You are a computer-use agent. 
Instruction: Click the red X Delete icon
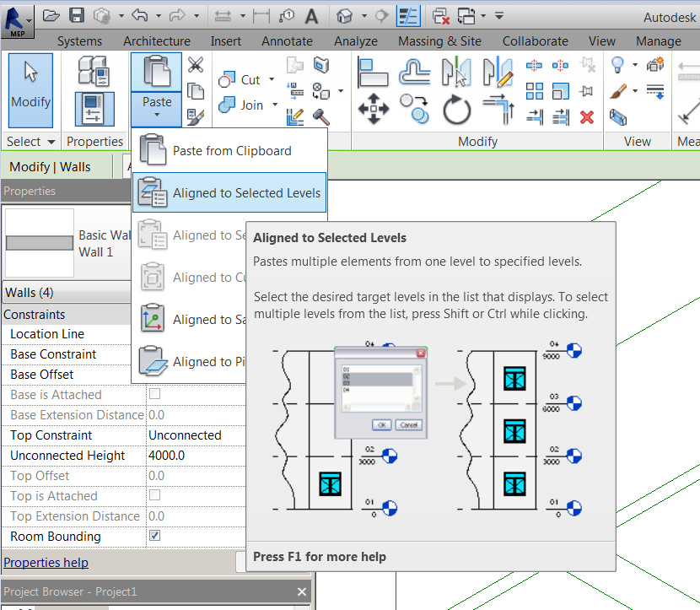pos(587,117)
